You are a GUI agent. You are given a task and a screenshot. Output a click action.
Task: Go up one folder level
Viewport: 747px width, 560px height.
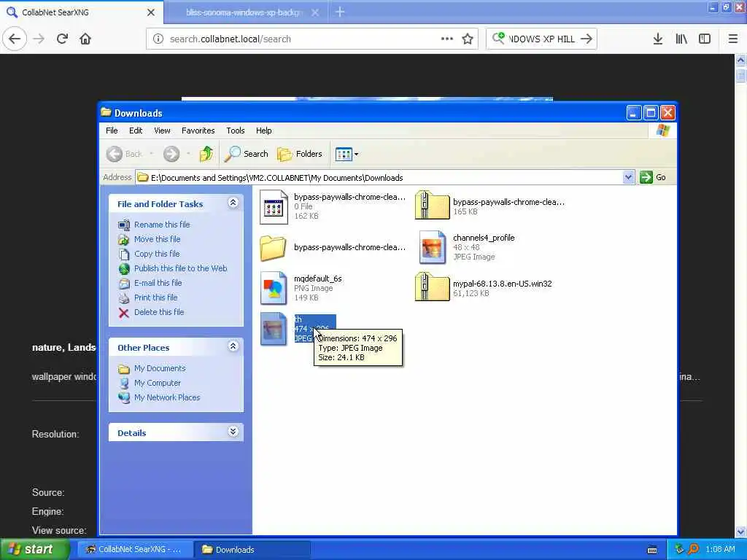click(206, 154)
